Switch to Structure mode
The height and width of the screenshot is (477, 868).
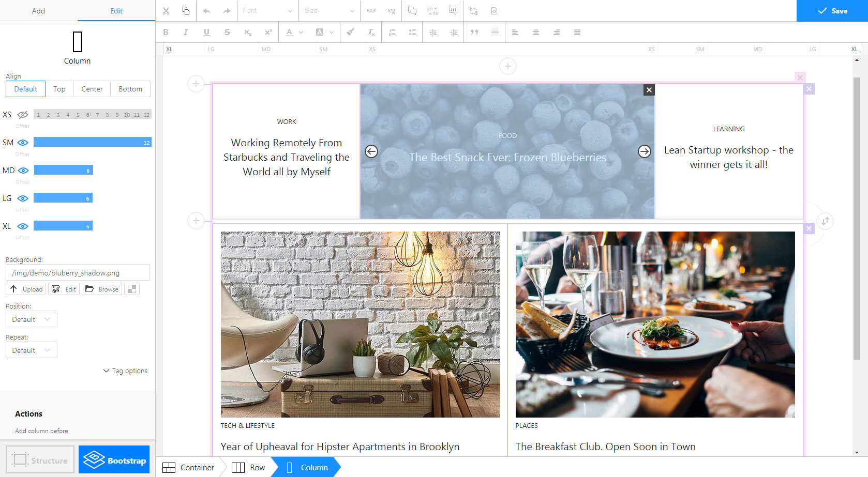coord(40,460)
